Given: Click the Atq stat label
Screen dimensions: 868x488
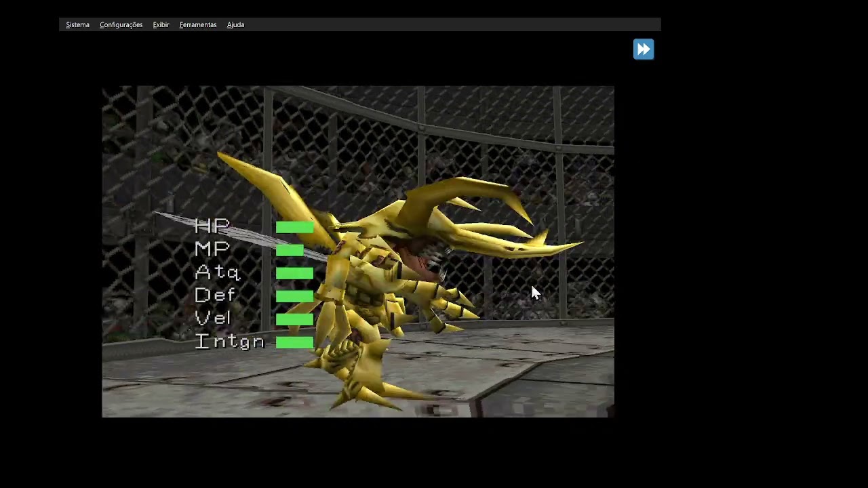Looking at the screenshot, I should click(218, 272).
